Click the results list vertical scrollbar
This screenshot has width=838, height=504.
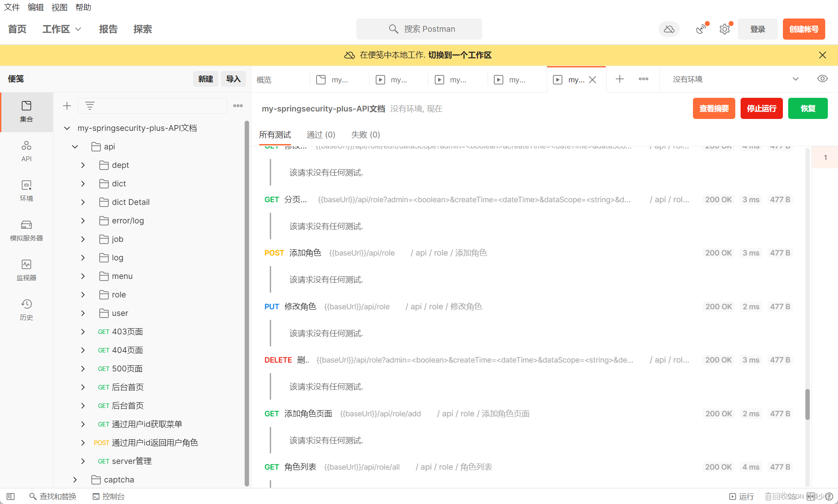tap(808, 404)
